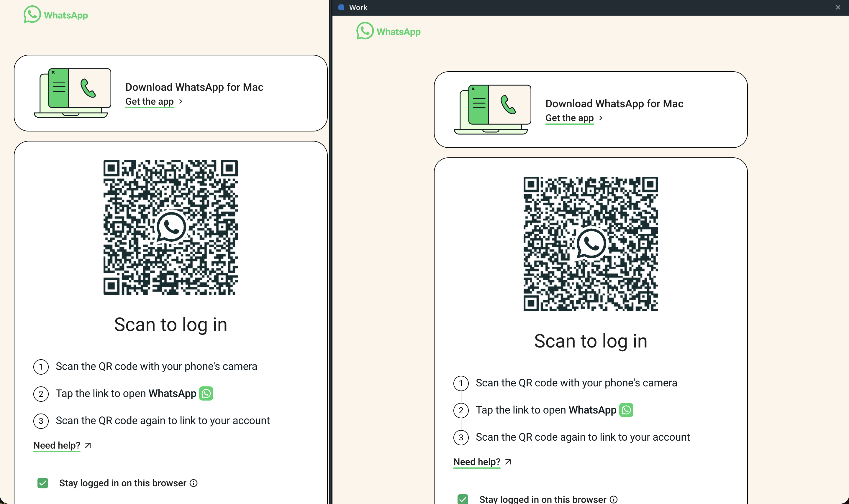This screenshot has height=504, width=849.
Task: Click the laptop illustration in the Work window
Action: pos(493,110)
